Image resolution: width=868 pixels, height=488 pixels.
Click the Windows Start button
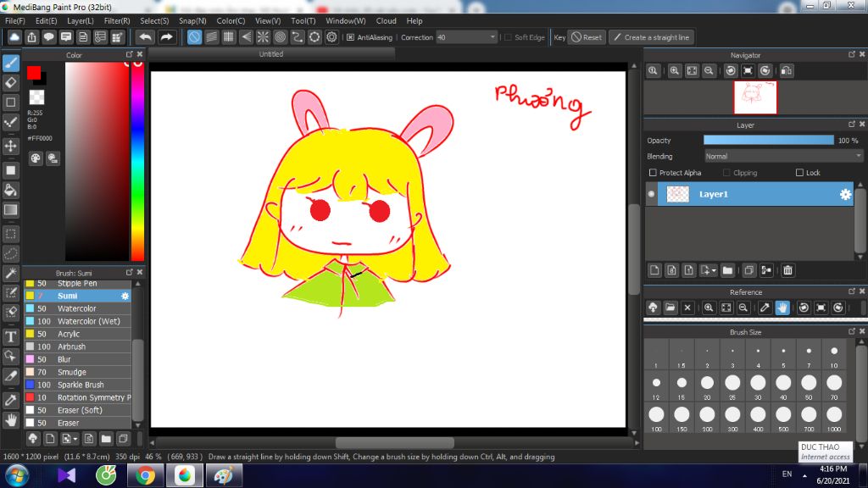(x=17, y=475)
